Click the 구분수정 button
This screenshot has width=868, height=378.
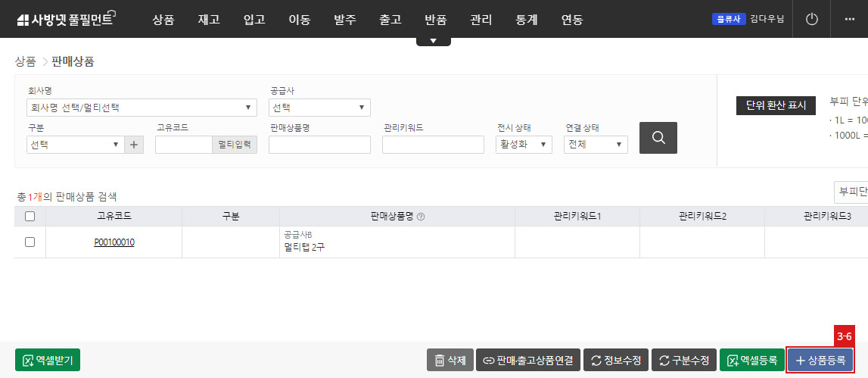click(x=683, y=361)
